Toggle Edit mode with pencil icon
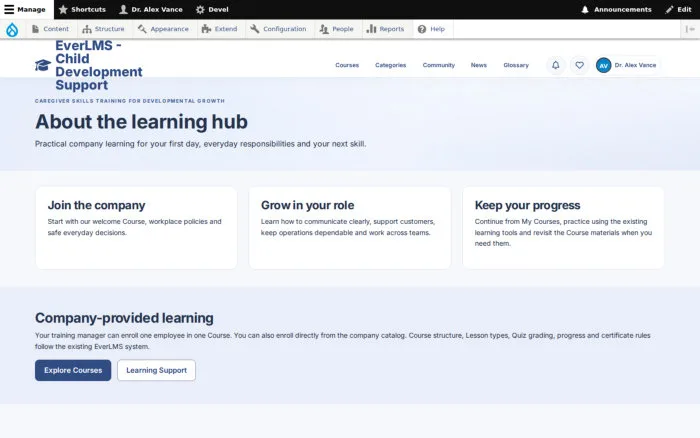Screen dimensions: 700x438 pyautogui.click(x=678, y=9)
